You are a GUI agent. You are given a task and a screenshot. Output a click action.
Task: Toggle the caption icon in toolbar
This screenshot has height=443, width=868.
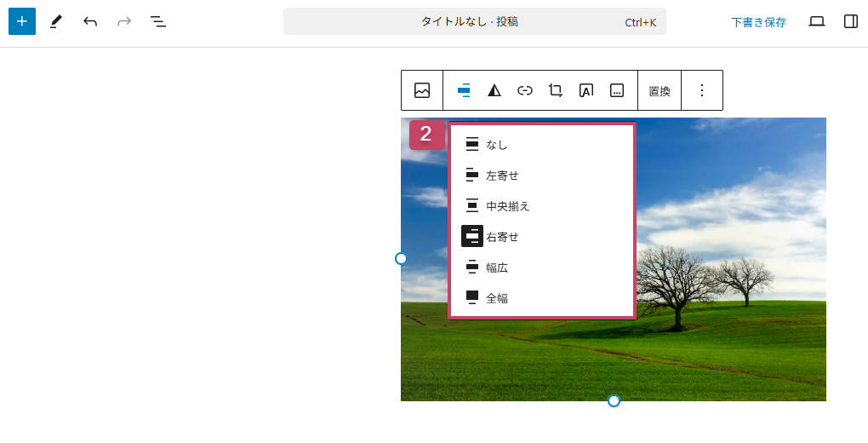pyautogui.click(x=617, y=90)
